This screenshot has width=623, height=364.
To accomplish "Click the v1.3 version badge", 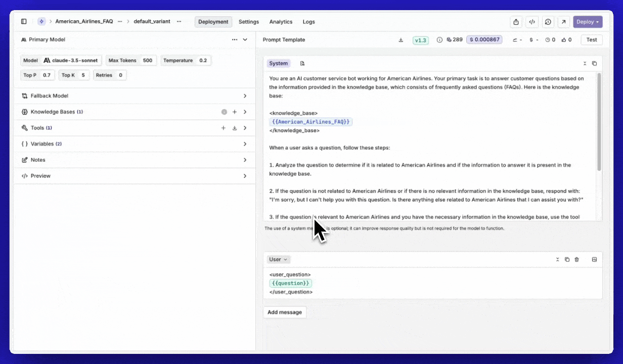I will click(x=421, y=40).
